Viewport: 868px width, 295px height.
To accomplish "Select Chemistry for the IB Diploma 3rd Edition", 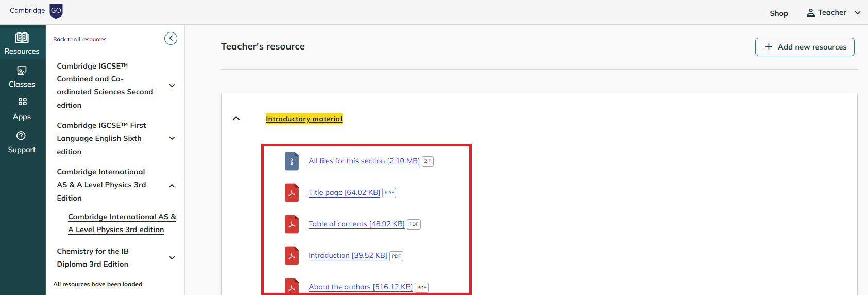I will [93, 258].
